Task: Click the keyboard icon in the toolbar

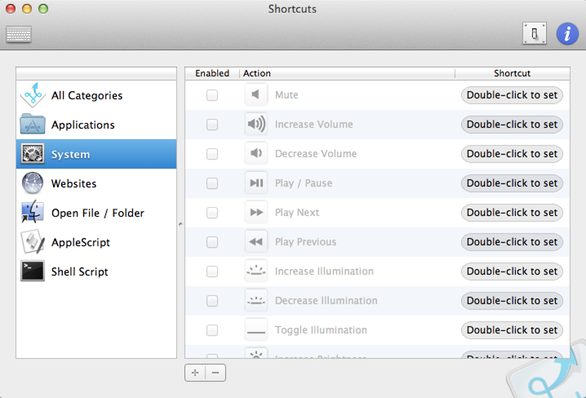Action: pos(19,34)
